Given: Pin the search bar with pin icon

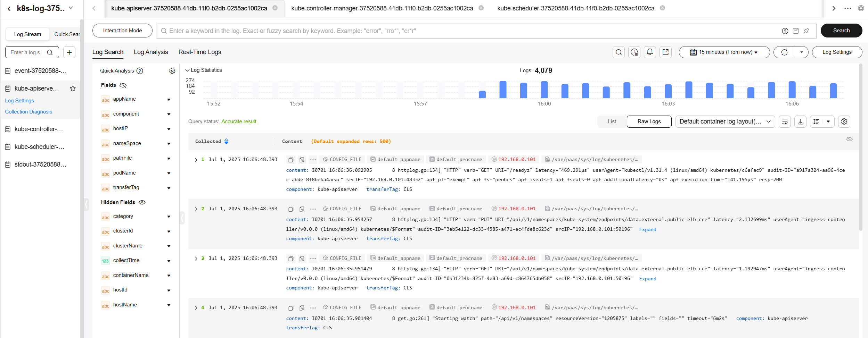Looking at the screenshot, I should (806, 31).
